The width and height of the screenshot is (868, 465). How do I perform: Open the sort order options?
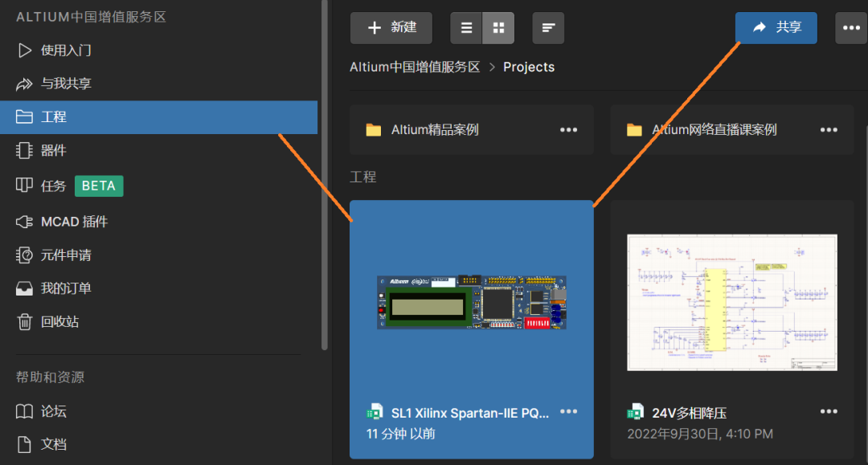[548, 27]
